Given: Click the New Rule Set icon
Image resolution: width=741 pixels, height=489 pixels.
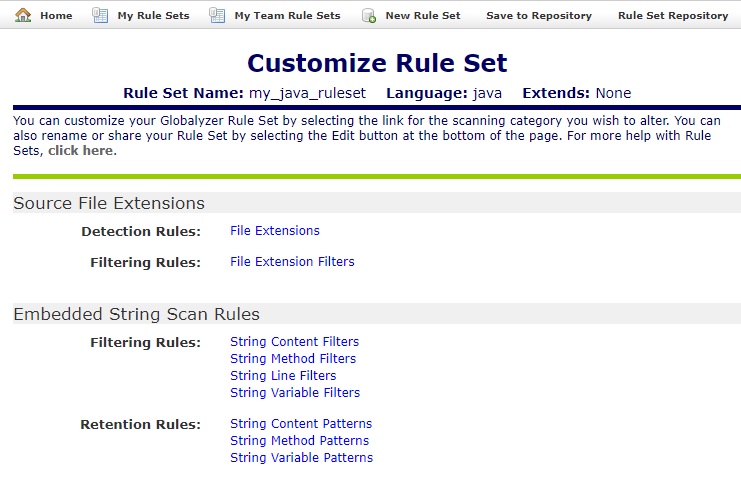Looking at the screenshot, I should point(369,15).
